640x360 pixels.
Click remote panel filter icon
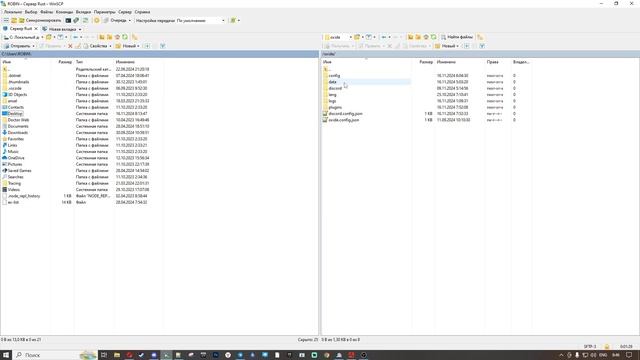click(369, 37)
